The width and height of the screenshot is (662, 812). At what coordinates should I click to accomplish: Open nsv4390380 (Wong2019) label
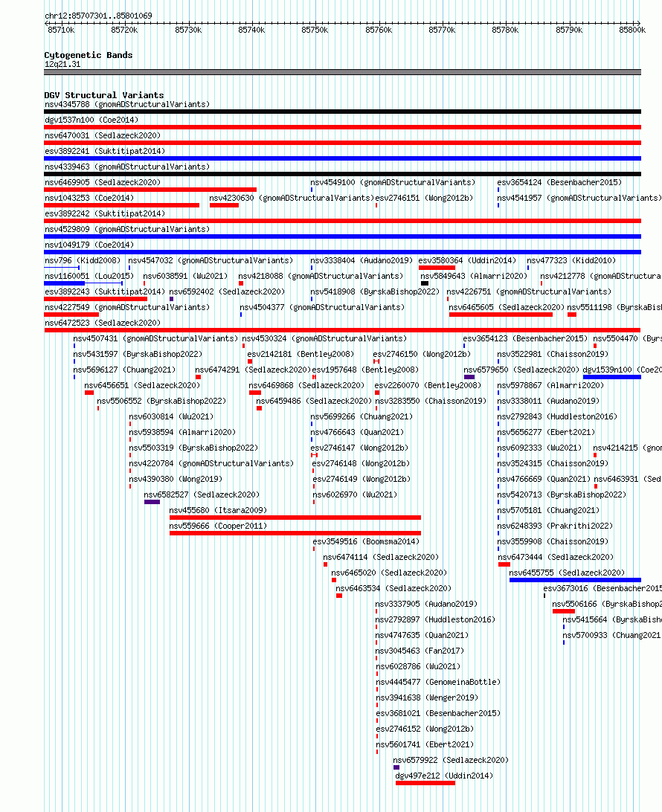[x=176, y=479]
